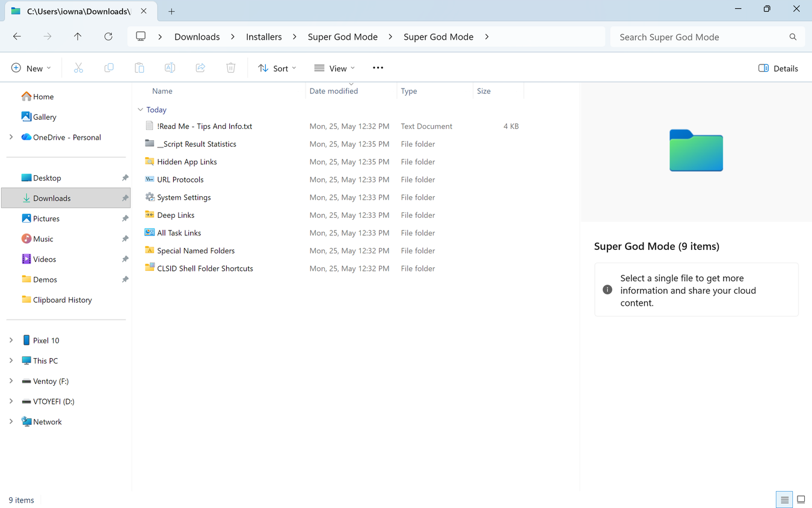This screenshot has height=508, width=812.
Task: Open the Sort dropdown menu
Action: pos(277,68)
